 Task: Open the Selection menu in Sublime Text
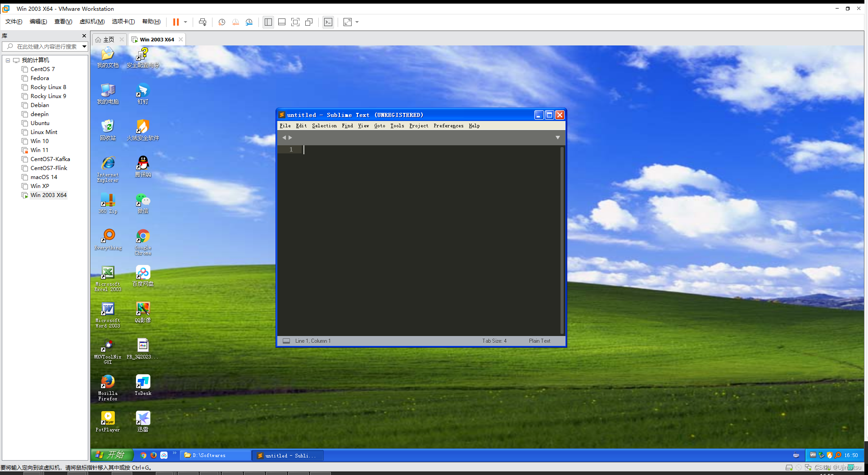point(324,126)
